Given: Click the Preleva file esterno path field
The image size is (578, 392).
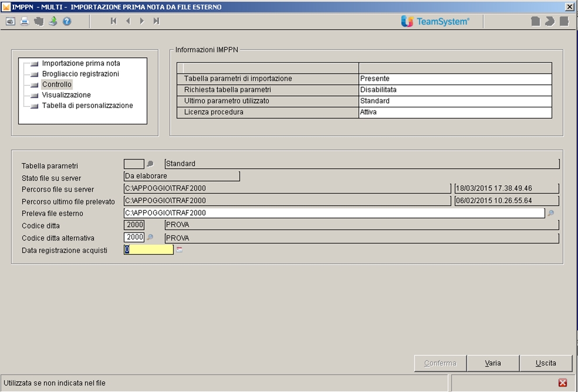Looking at the screenshot, I should coord(334,213).
